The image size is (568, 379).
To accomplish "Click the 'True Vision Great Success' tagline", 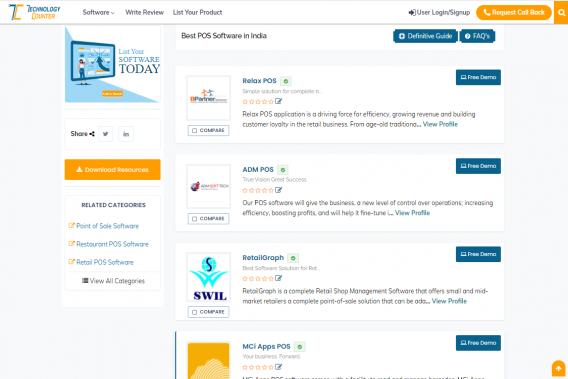I will (274, 180).
